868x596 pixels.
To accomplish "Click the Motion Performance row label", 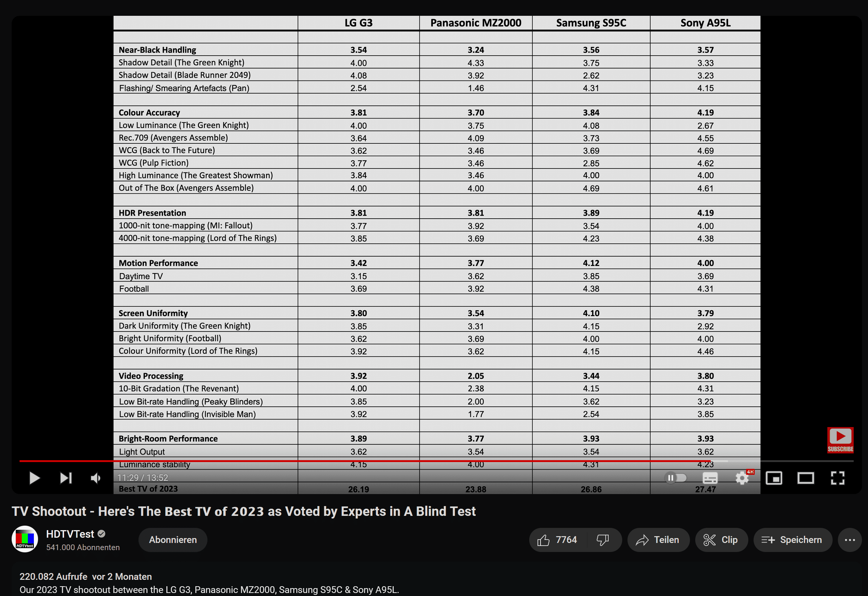I will 158,263.
